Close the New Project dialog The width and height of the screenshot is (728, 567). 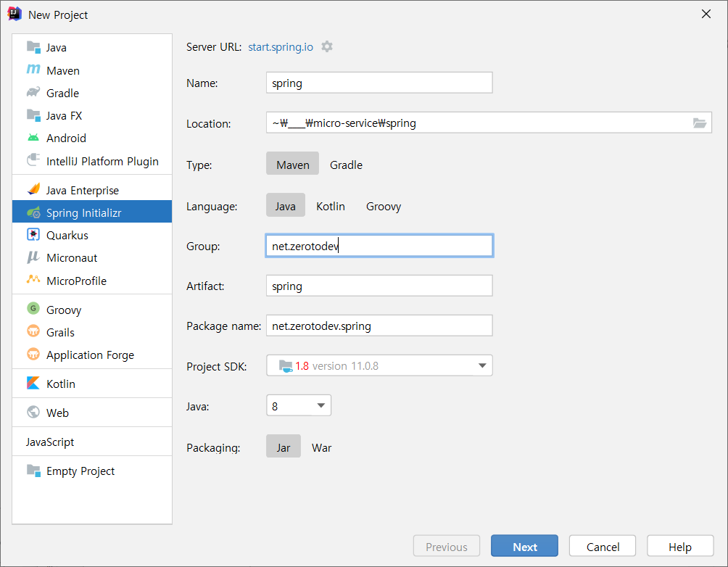pyautogui.click(x=706, y=14)
